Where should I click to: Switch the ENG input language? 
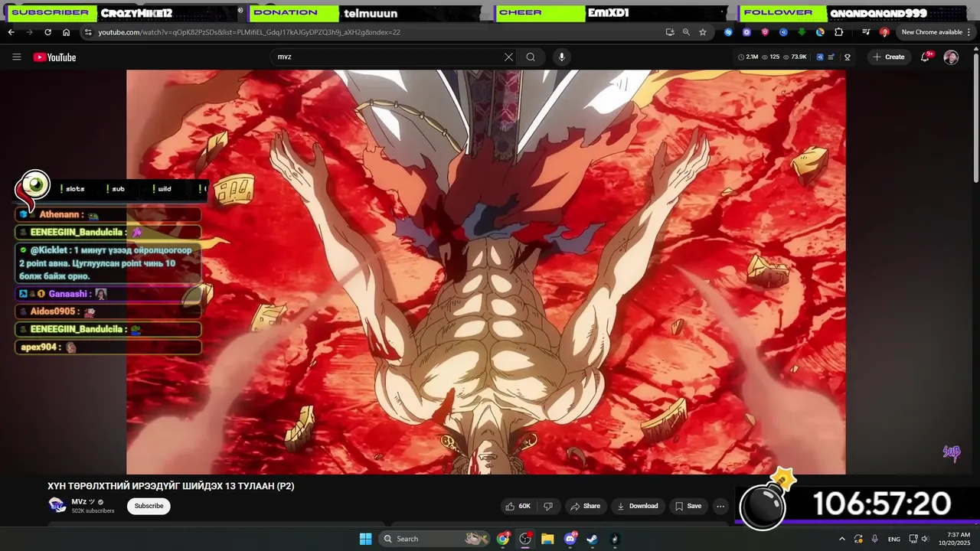point(894,539)
